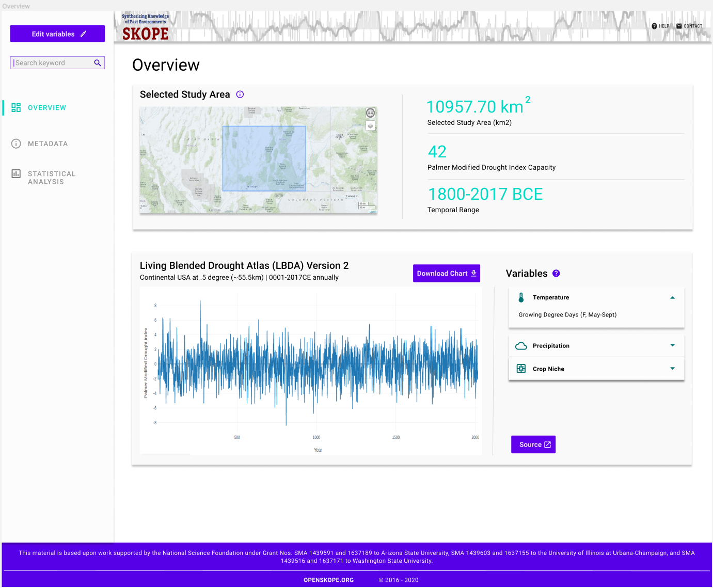Click the magnifier icon in the search box

[x=98, y=62]
